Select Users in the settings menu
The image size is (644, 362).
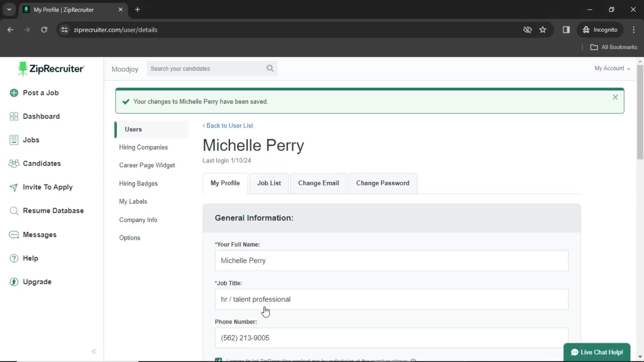pos(152,129)
